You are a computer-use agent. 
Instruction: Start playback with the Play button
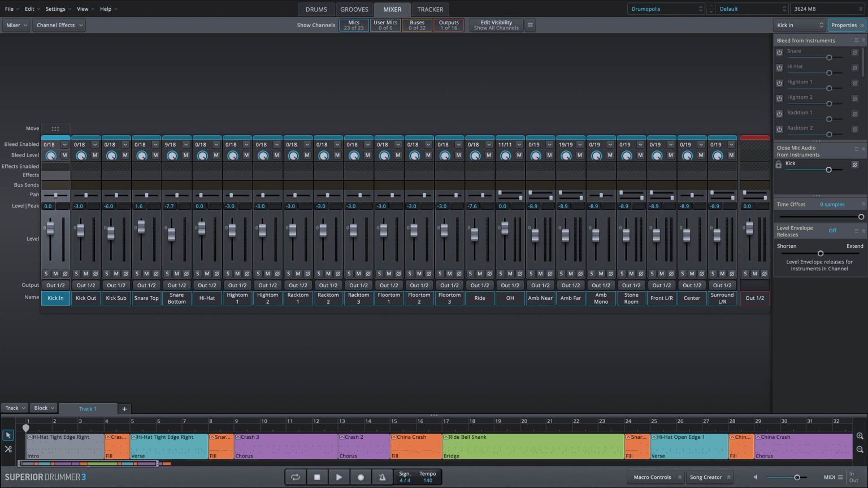coord(338,477)
